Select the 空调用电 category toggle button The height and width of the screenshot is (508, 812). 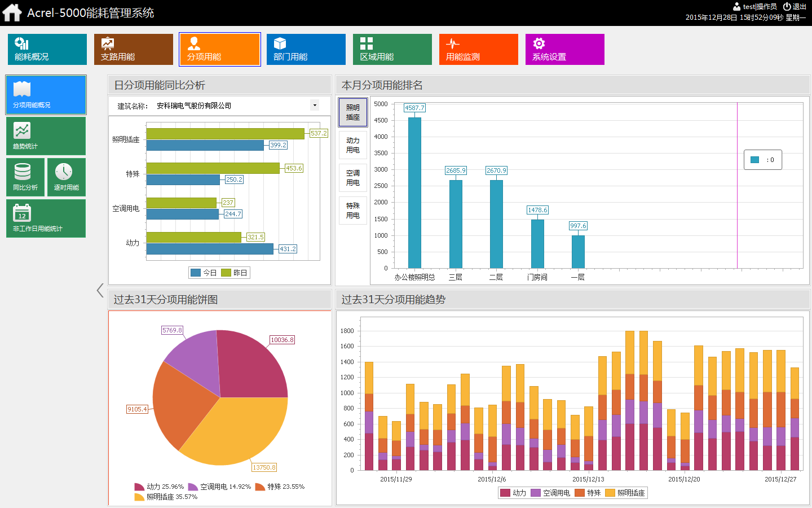point(353,178)
